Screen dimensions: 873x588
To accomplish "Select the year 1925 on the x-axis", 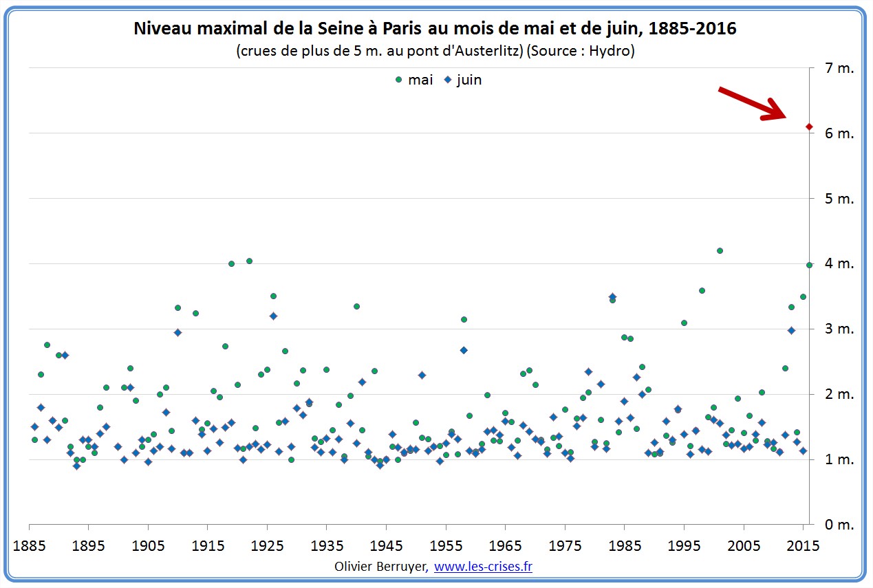I will pos(268,545).
